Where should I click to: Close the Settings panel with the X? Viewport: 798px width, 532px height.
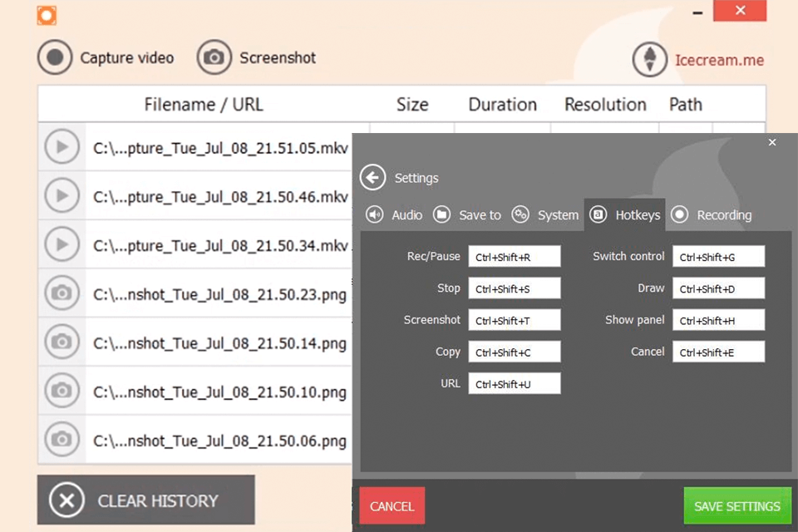(772, 142)
